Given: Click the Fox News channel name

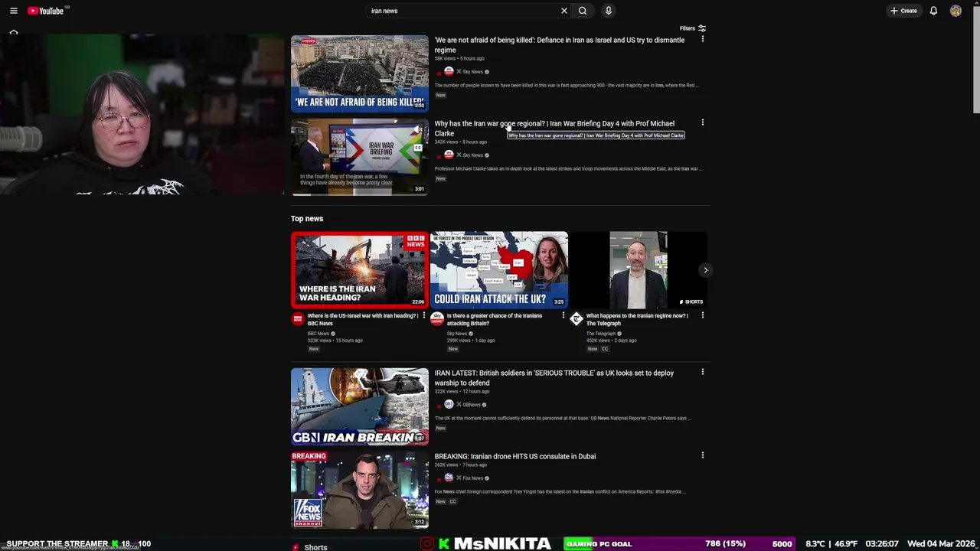Looking at the screenshot, I should click(x=472, y=478).
